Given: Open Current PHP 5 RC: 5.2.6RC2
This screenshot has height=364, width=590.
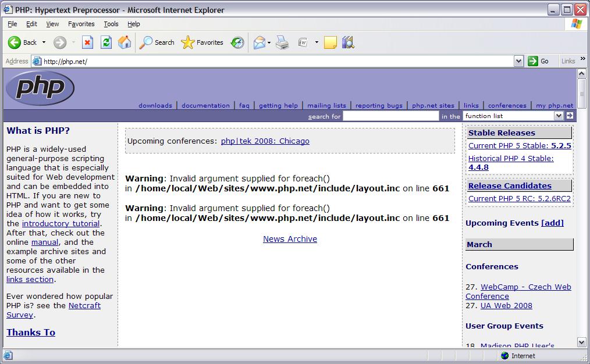Looking at the screenshot, I should [x=519, y=198].
